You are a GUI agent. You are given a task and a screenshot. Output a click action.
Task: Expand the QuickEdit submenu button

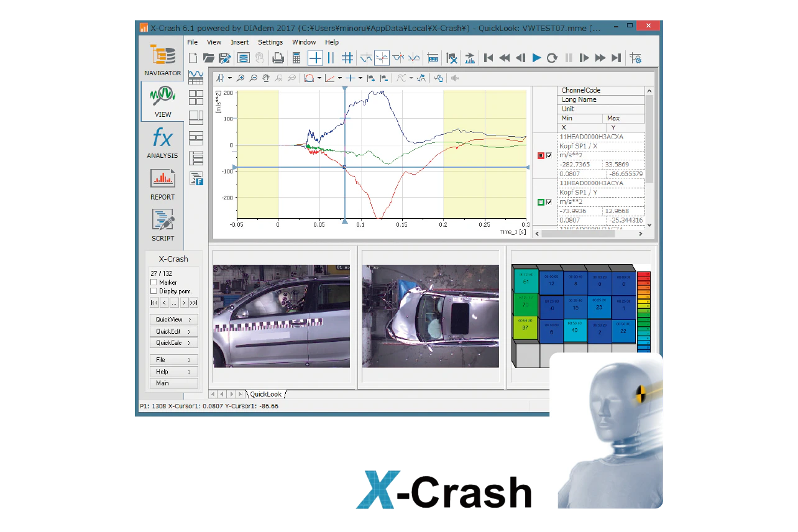pyautogui.click(x=173, y=331)
